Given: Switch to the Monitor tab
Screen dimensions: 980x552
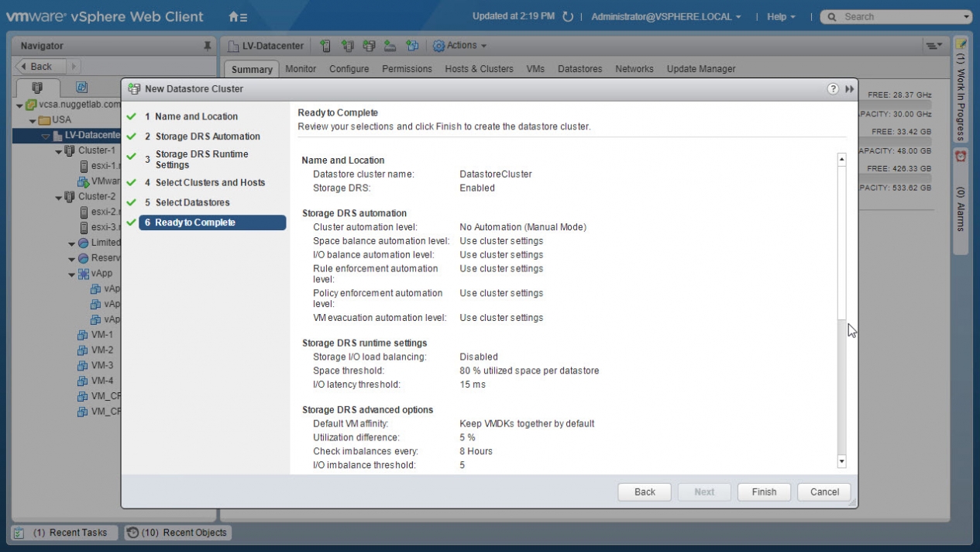Looking at the screenshot, I should coord(301,69).
